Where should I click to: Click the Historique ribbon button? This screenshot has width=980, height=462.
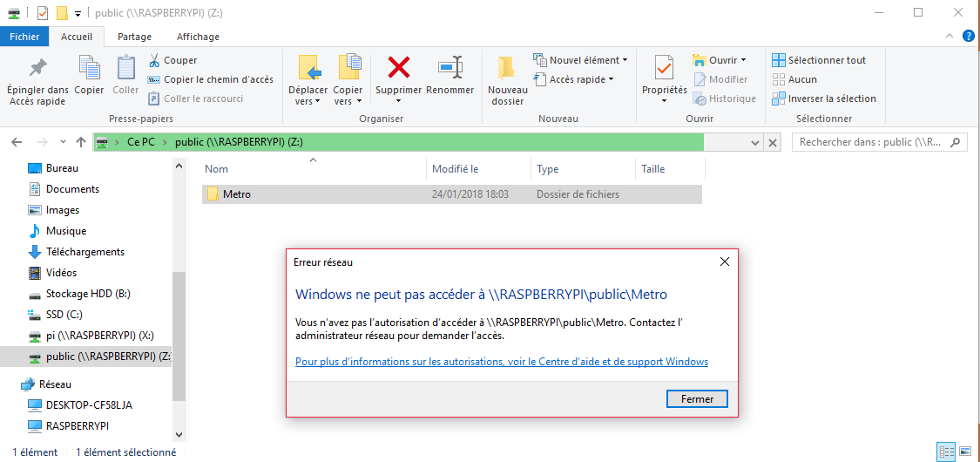[x=725, y=99]
